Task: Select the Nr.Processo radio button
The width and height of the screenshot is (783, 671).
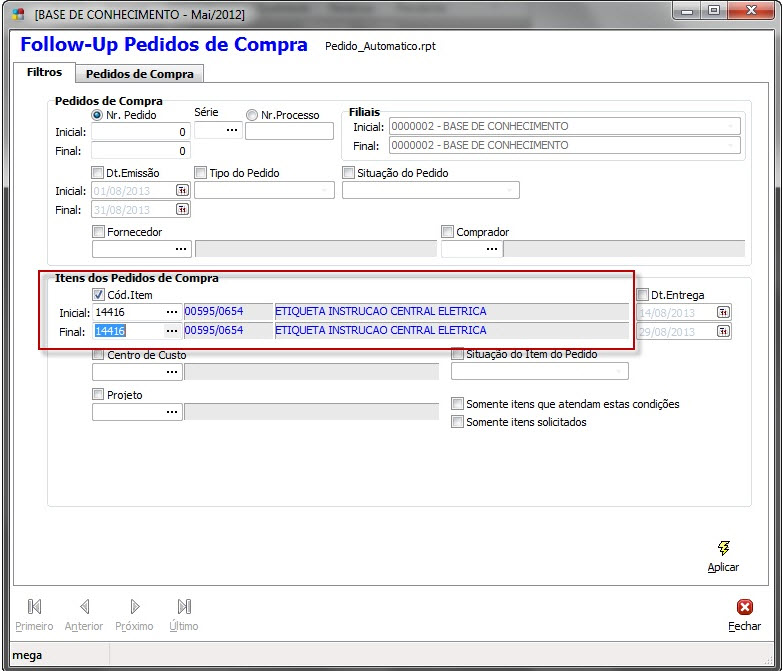Action: (x=252, y=115)
